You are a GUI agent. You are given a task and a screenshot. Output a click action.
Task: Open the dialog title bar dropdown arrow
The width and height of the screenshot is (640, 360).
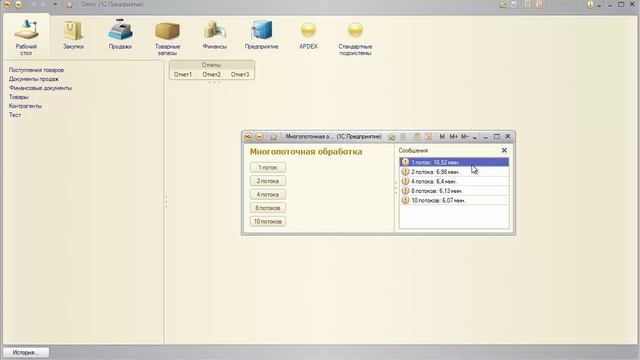pos(475,138)
